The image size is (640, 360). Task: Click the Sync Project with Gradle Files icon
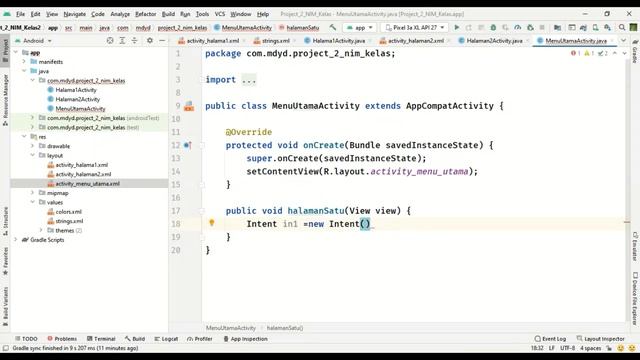point(583,28)
